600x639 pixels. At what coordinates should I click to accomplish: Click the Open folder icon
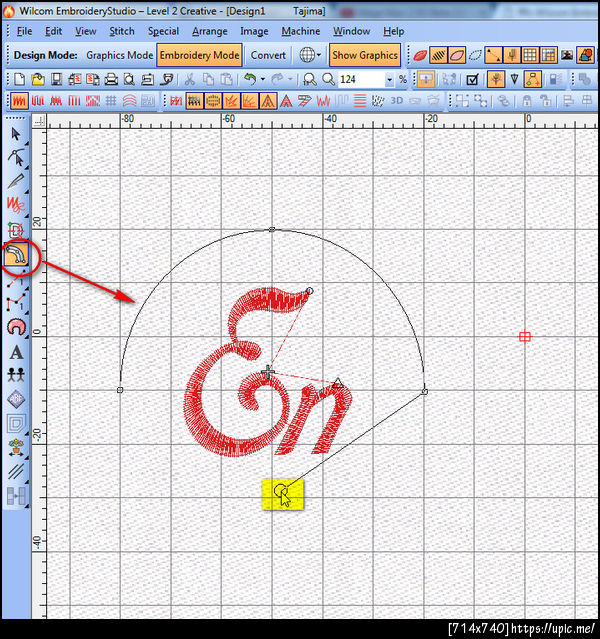(38, 79)
